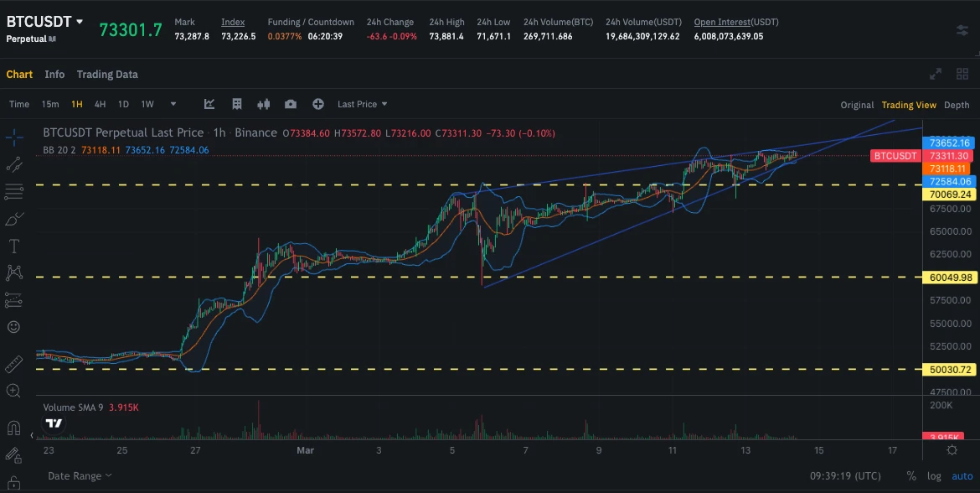Open the Last Price dropdown

(362, 104)
